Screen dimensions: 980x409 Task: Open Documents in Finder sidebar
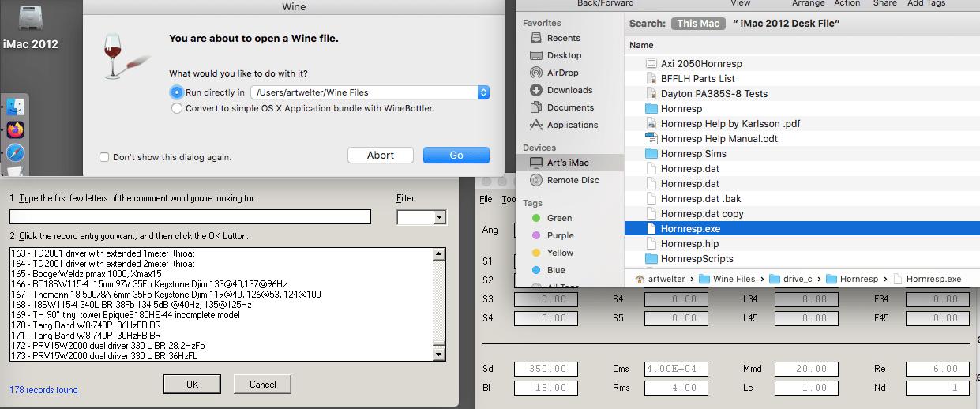(570, 107)
